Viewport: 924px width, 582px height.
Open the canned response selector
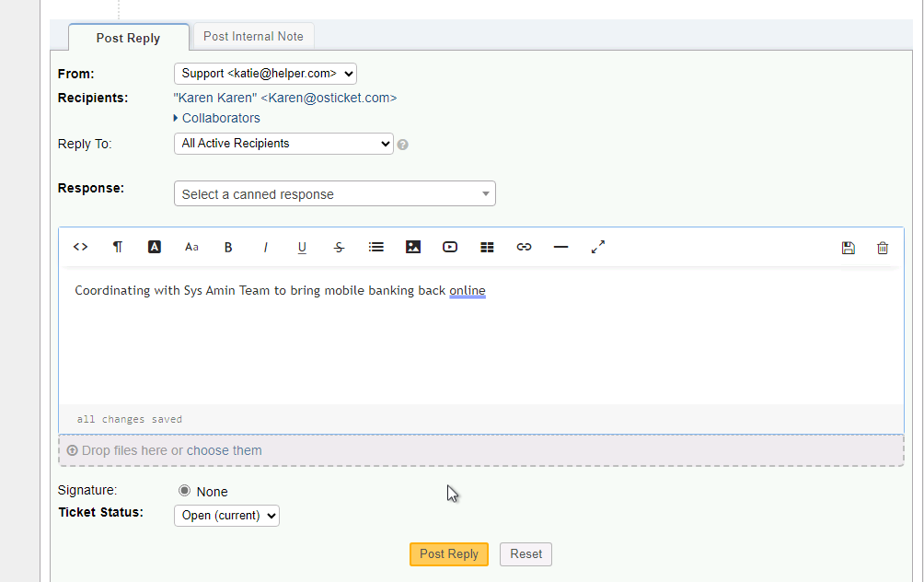tap(335, 193)
